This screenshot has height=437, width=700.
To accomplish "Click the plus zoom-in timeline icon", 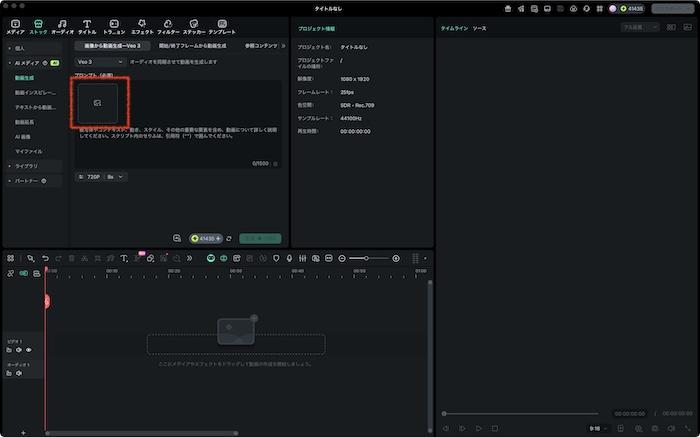I will click(x=396, y=258).
